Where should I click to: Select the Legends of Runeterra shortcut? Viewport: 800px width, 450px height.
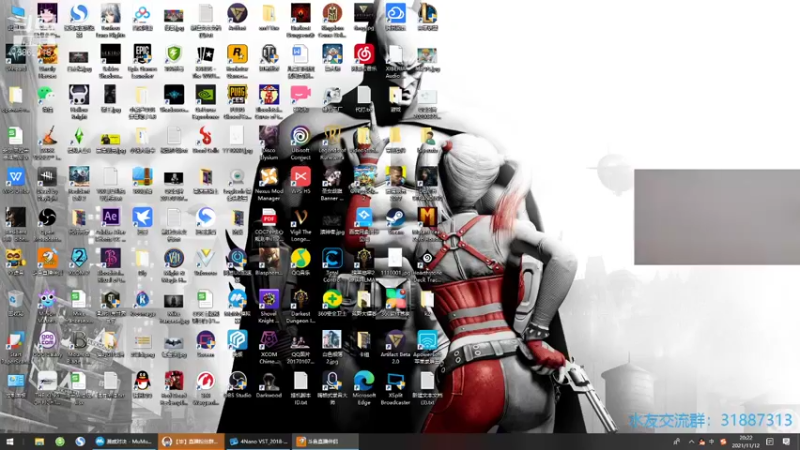point(332,136)
